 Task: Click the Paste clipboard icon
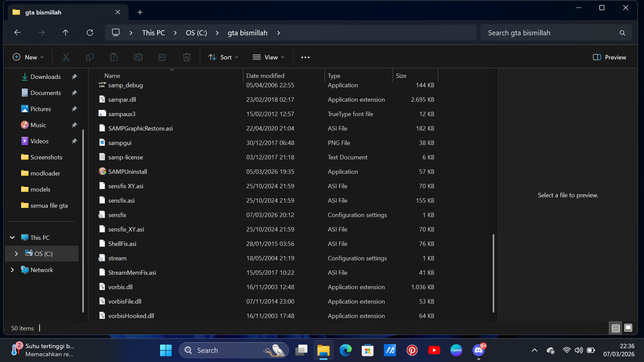pos(114,57)
